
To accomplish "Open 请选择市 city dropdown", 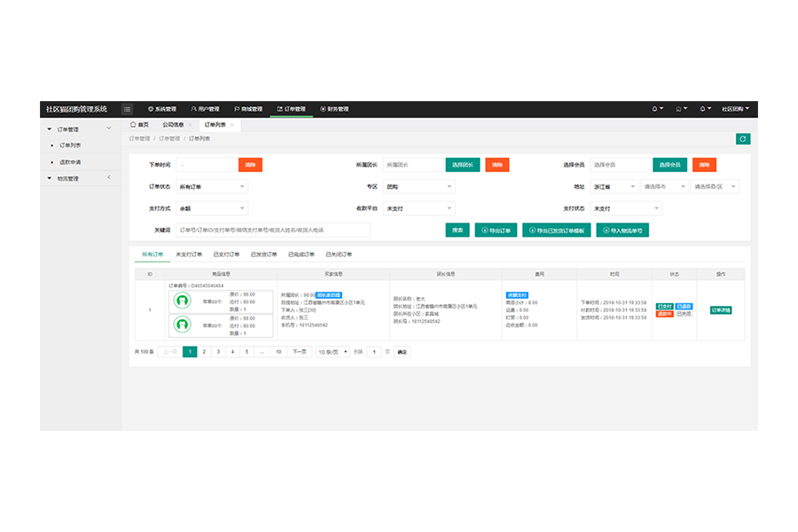I will tap(665, 187).
